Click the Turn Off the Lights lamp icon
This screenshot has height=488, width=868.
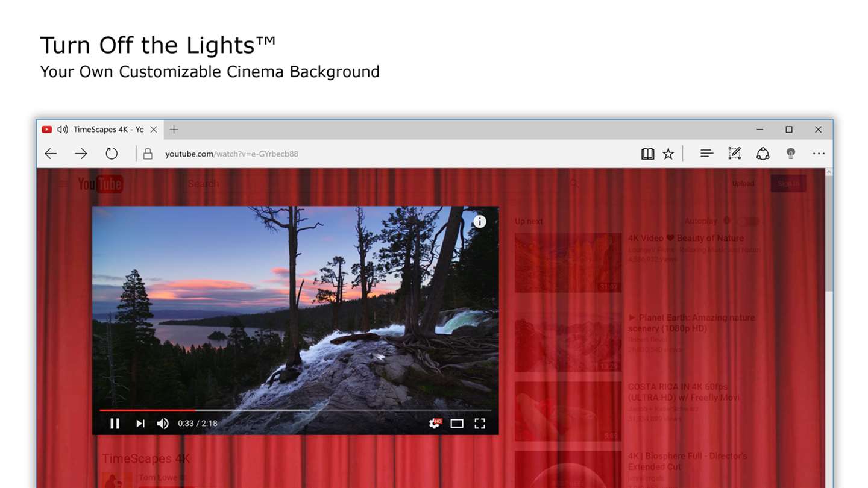pos(791,154)
